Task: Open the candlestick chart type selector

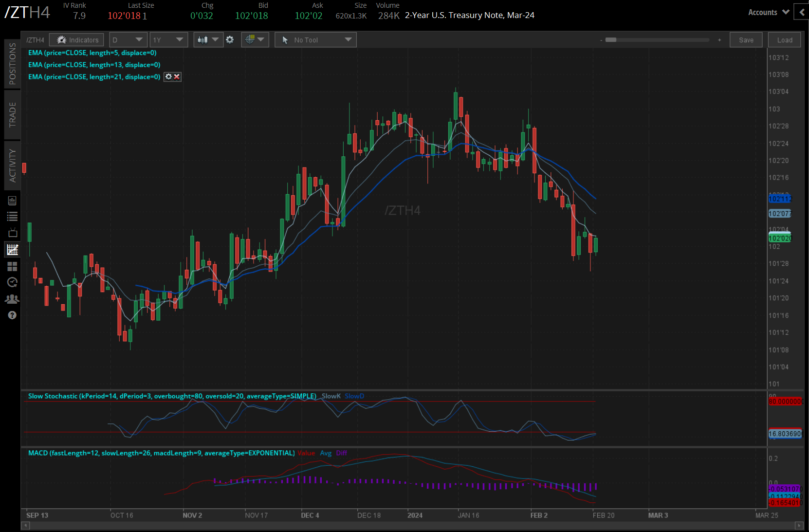Action: 208,40
